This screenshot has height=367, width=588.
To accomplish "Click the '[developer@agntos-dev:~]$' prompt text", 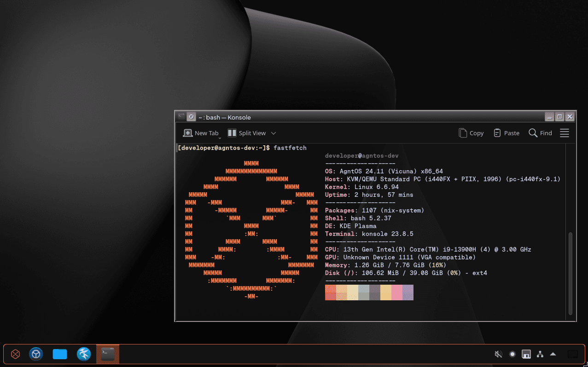I will [x=223, y=148].
